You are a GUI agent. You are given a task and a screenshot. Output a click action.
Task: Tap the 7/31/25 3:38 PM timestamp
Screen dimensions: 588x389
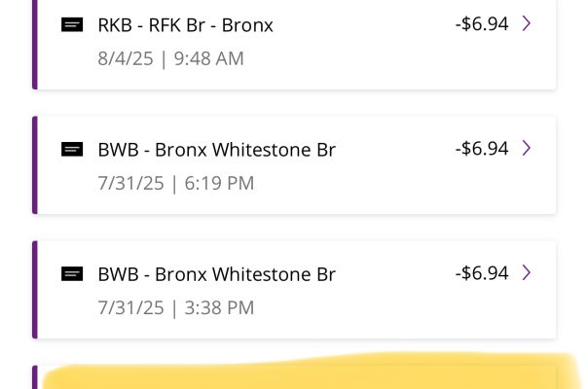click(x=175, y=307)
